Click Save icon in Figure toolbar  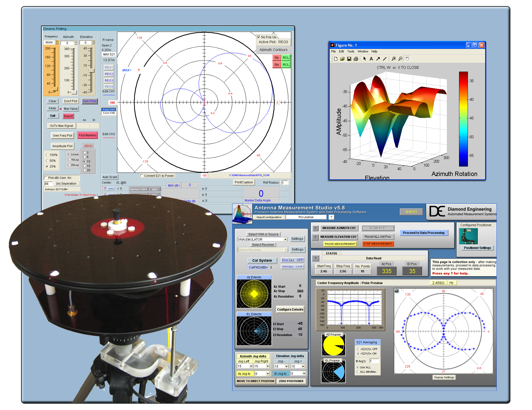click(349, 59)
